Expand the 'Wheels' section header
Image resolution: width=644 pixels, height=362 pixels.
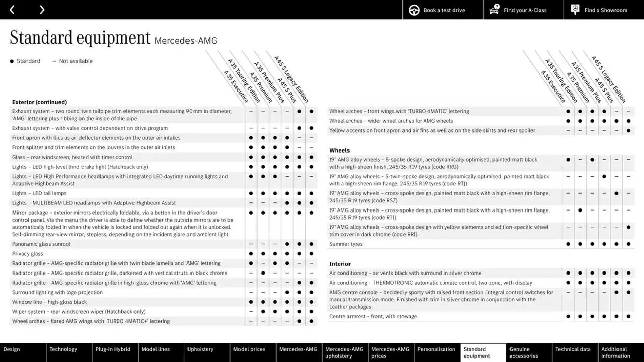click(340, 150)
